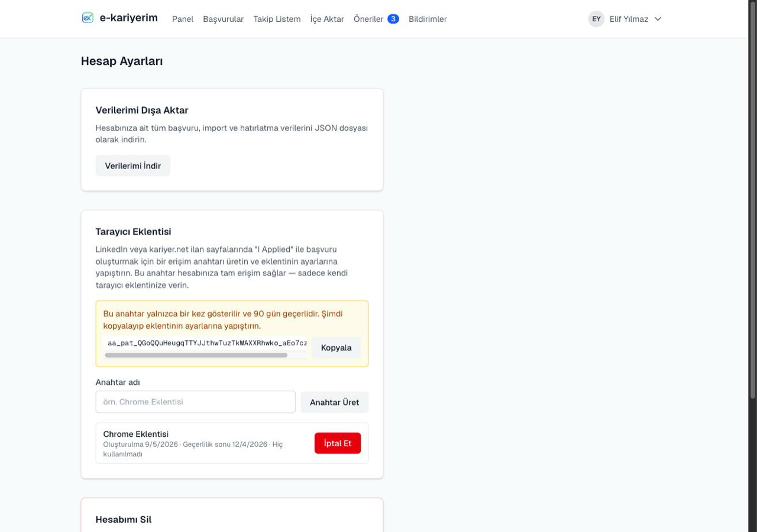Click the Anahtar Üret button
This screenshot has width=757, height=532.
pyautogui.click(x=334, y=402)
